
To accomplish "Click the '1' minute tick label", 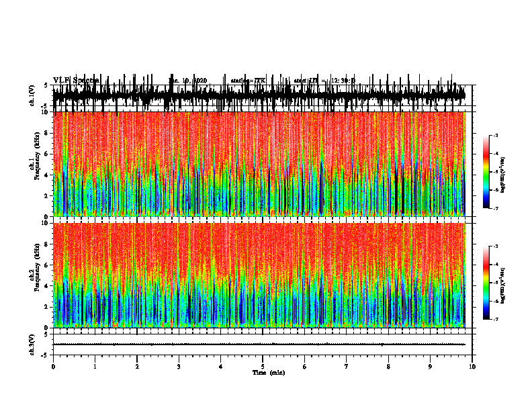I will tap(95, 367).
